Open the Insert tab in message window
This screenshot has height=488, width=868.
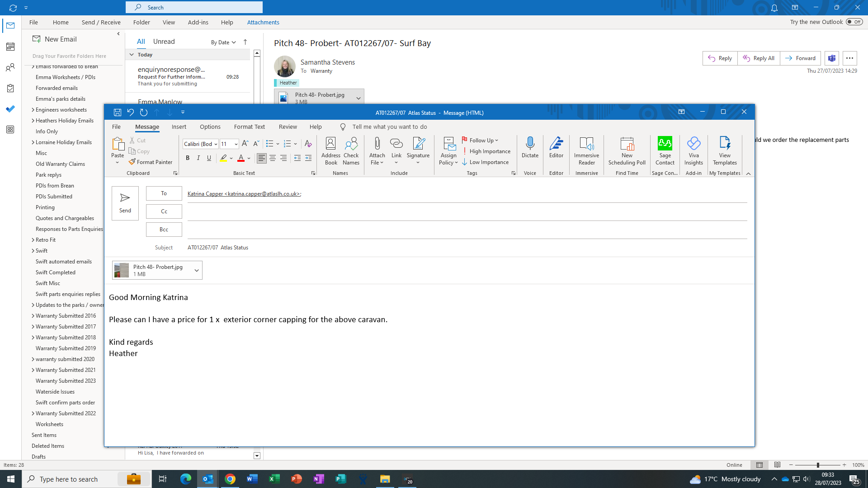click(179, 127)
